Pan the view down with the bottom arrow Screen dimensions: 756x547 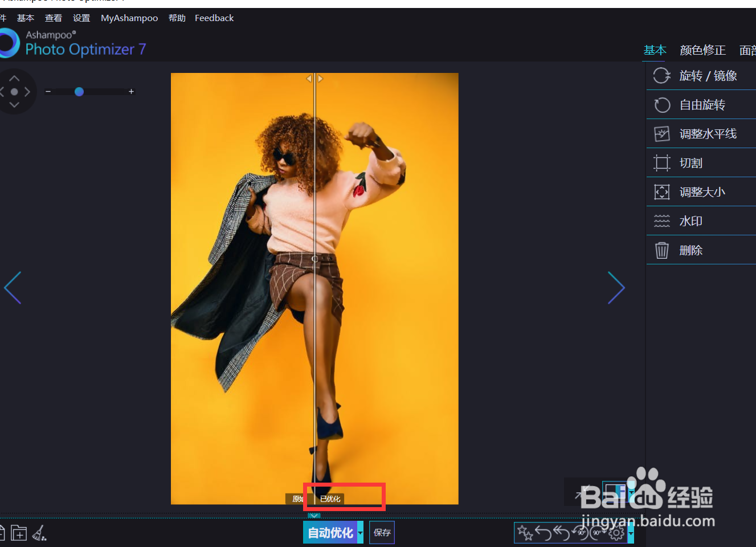[14, 105]
